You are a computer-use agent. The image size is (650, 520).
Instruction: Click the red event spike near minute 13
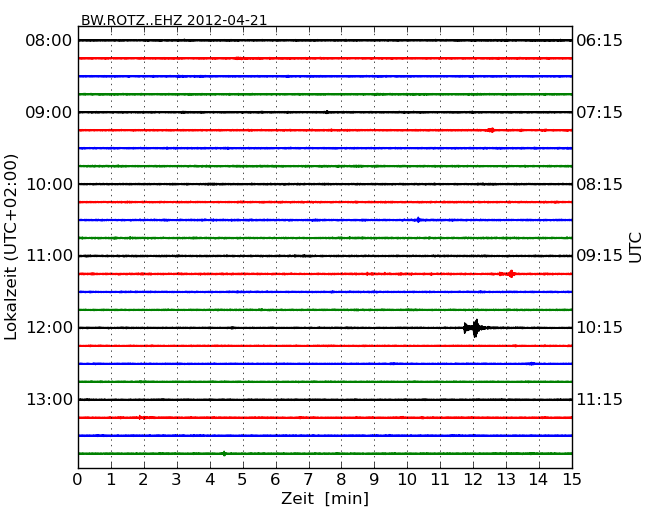[510, 274]
